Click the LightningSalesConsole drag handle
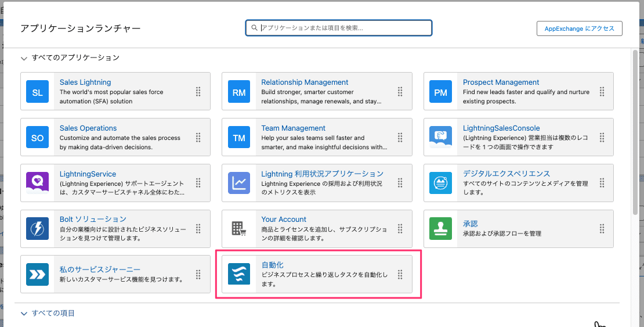The width and height of the screenshot is (644, 327). point(602,138)
